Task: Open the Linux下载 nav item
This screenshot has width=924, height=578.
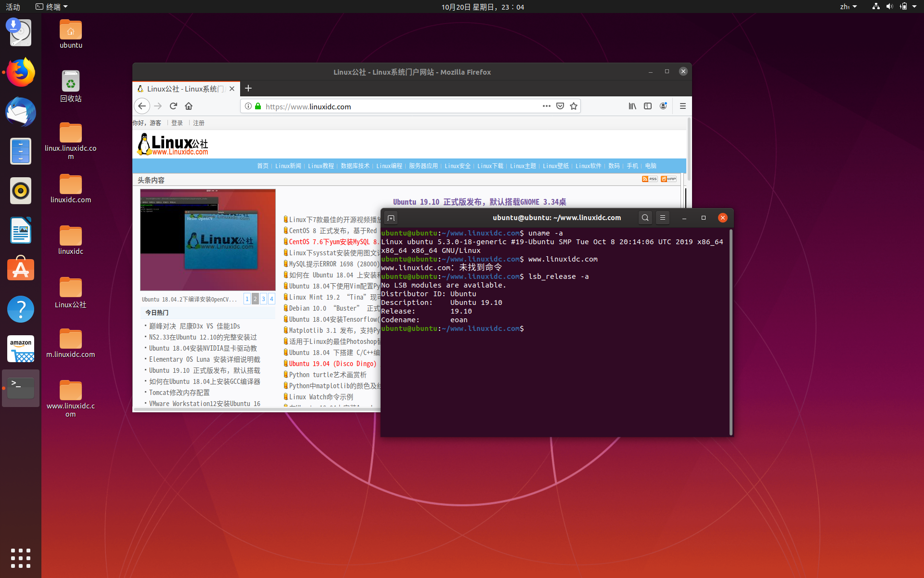Action: coord(490,166)
